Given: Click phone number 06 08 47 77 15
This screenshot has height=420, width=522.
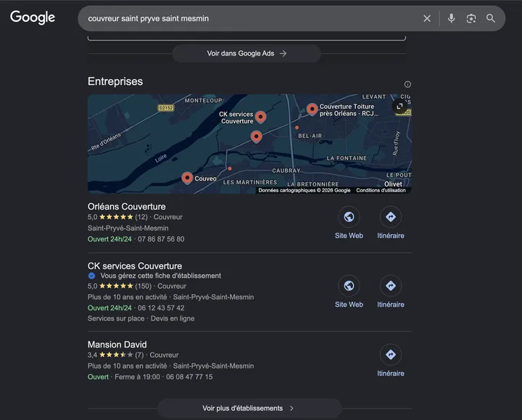Looking at the screenshot, I should click(x=189, y=376).
